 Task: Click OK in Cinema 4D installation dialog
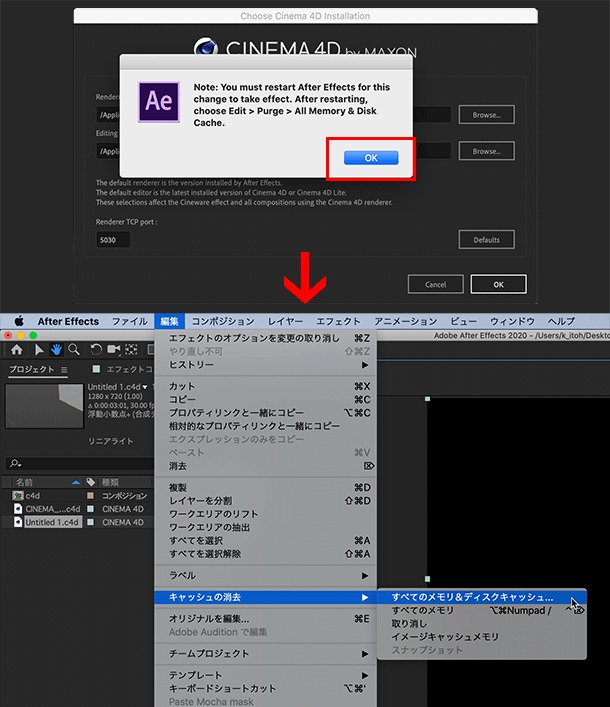[498, 285]
